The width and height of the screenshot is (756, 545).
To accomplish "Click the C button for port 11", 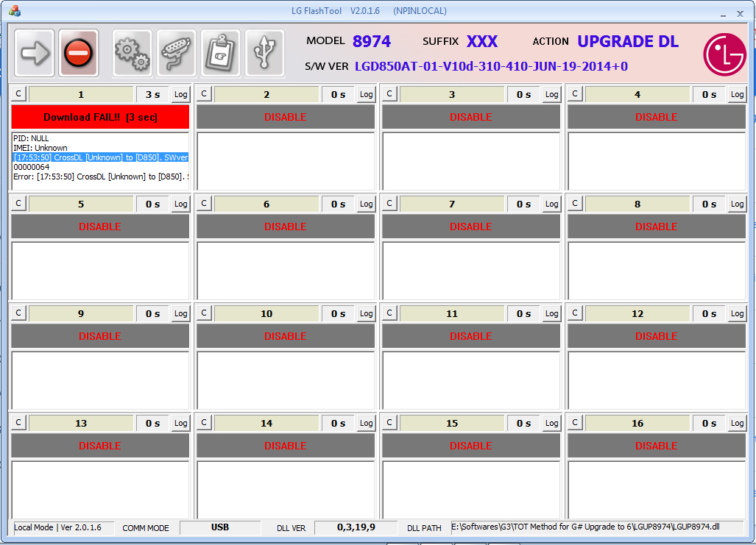I will click(x=389, y=313).
